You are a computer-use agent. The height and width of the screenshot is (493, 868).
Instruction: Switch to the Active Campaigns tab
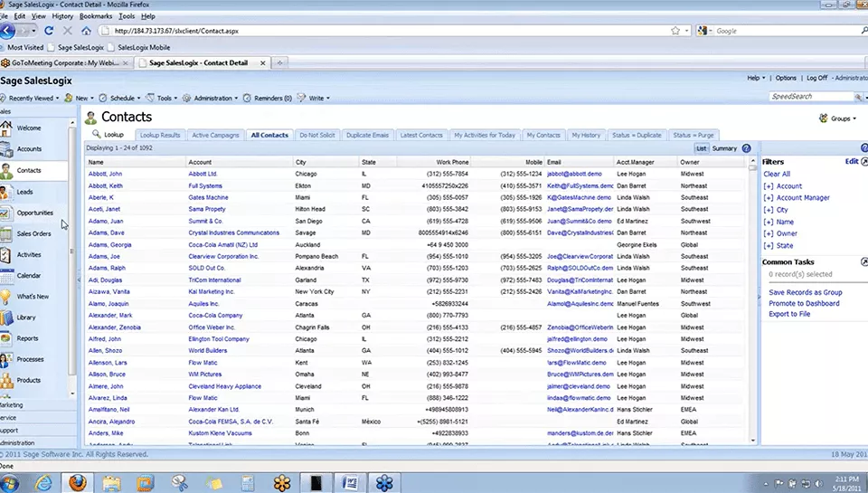click(215, 135)
